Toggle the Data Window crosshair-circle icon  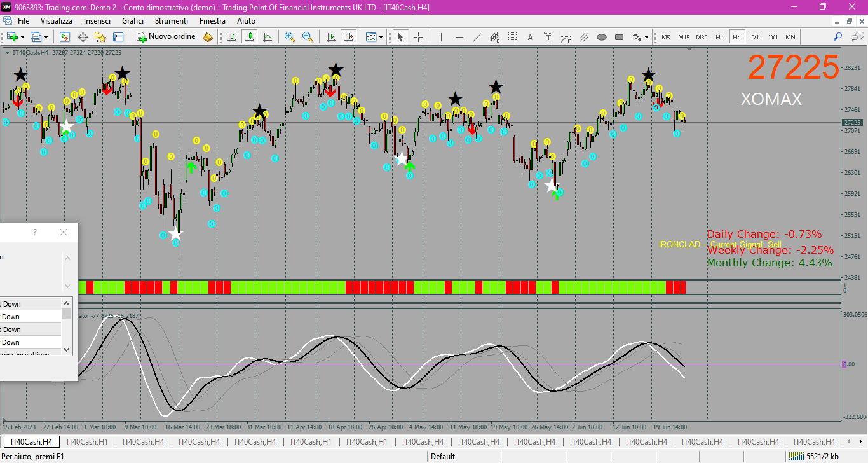(83, 37)
